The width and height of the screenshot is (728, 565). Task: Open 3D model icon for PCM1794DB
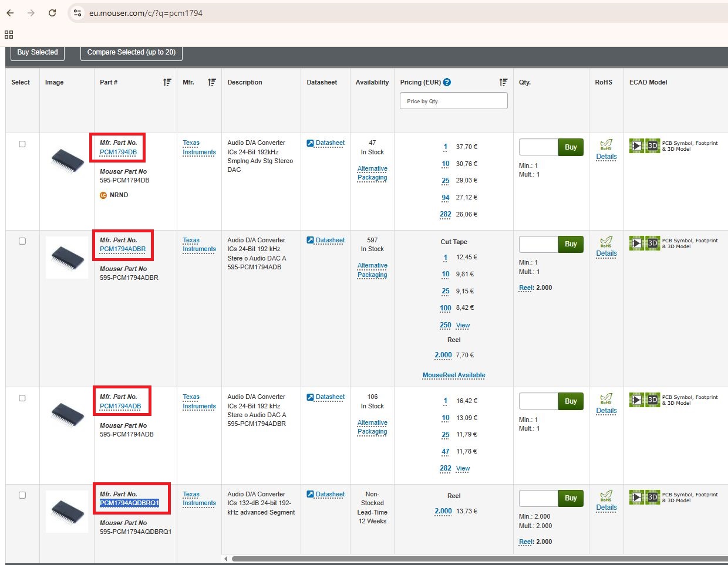click(653, 146)
